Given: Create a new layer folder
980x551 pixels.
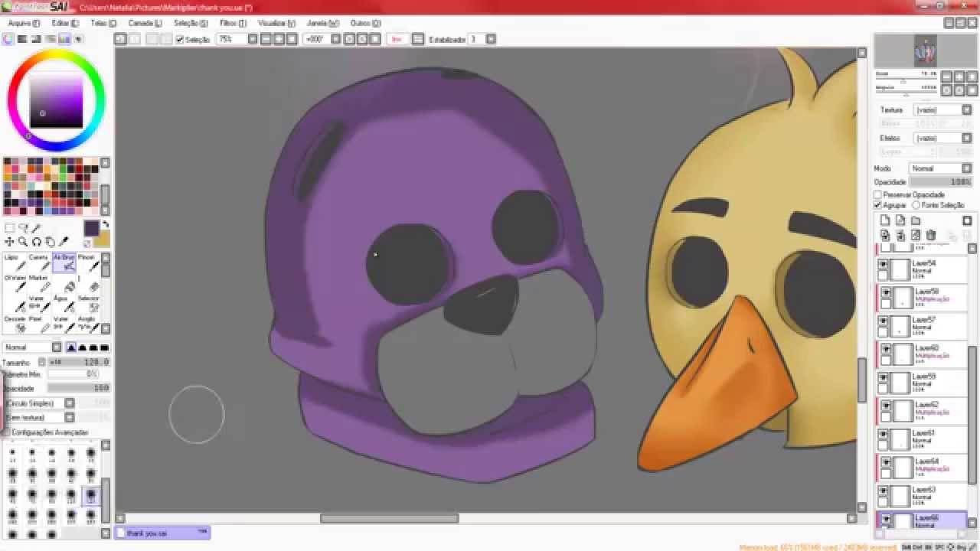Looking at the screenshot, I should pos(916,220).
